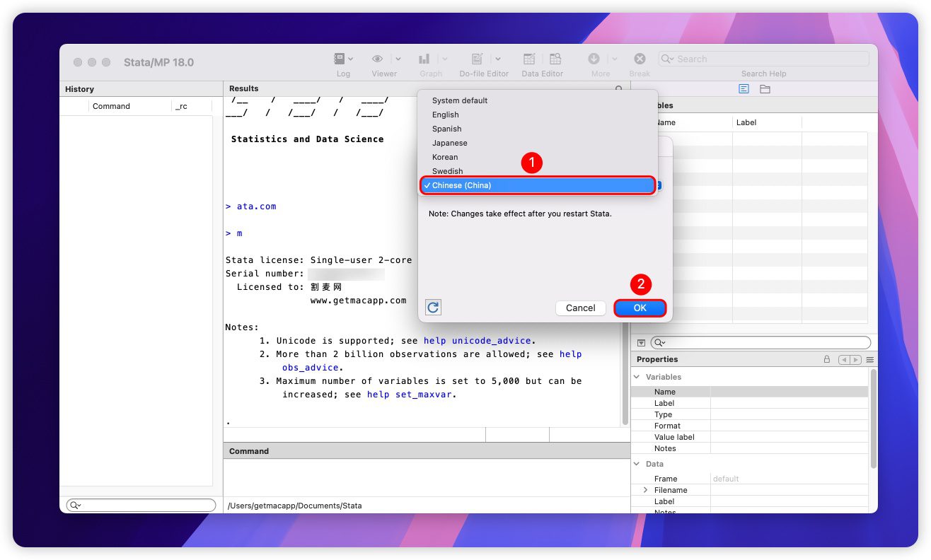
Task: Switch to the folder view icon
Action: click(765, 89)
